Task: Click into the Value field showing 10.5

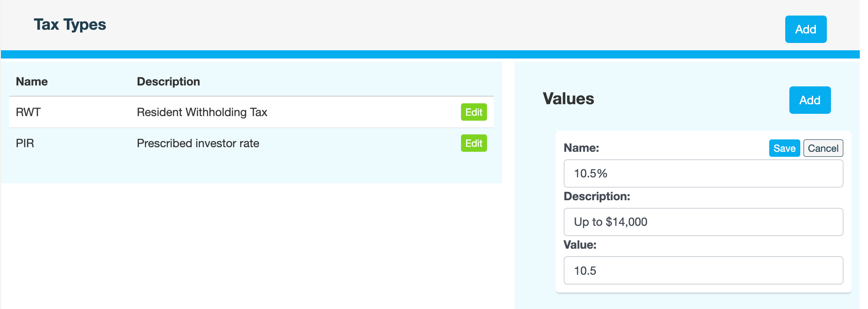Action: (x=703, y=270)
